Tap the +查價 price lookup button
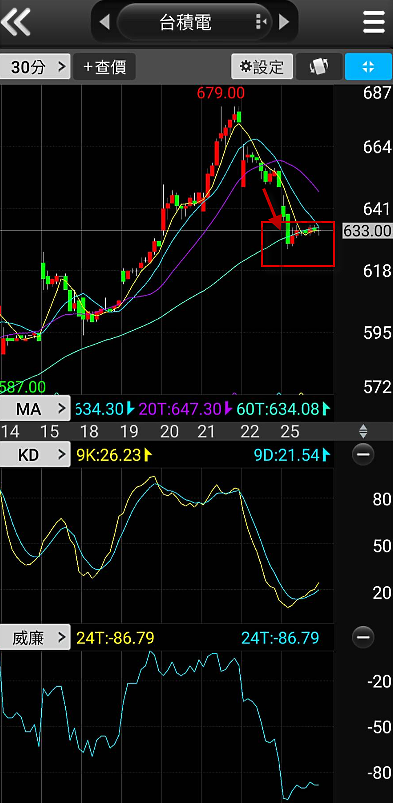The image size is (393, 803). coord(105,67)
